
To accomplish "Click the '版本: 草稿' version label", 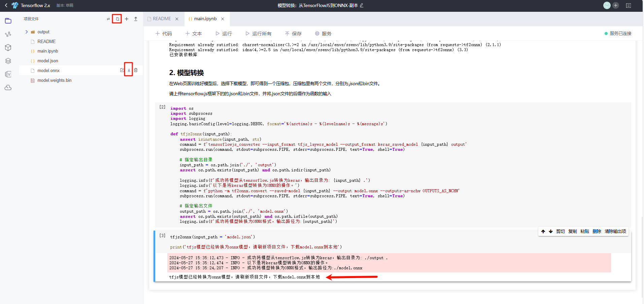I will click(65, 5).
